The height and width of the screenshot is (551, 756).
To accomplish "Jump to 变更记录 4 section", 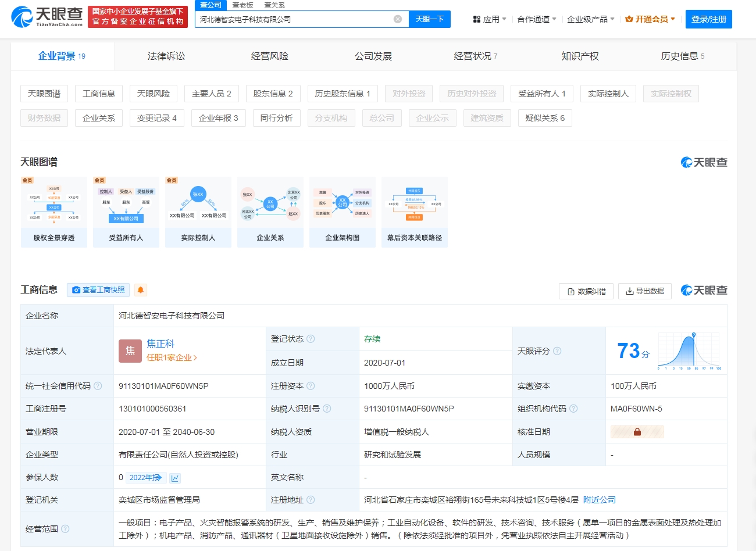I will (x=157, y=118).
